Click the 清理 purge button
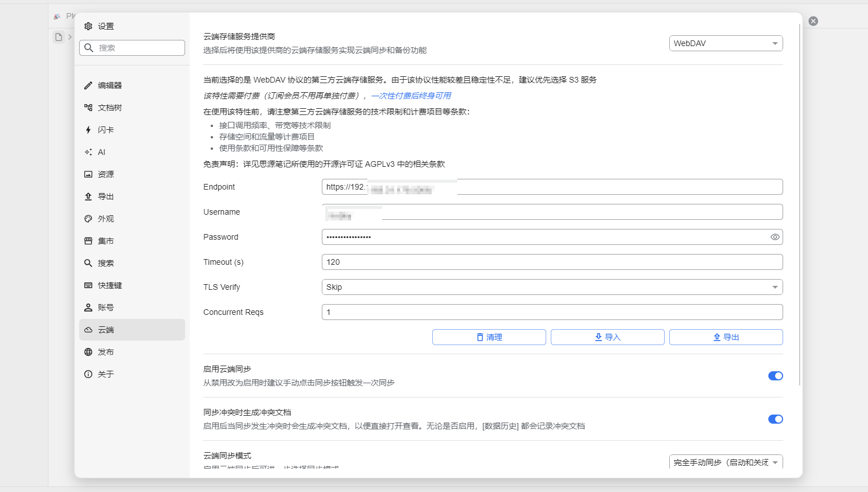Screen dimensions: 868x492 [x=489, y=337]
